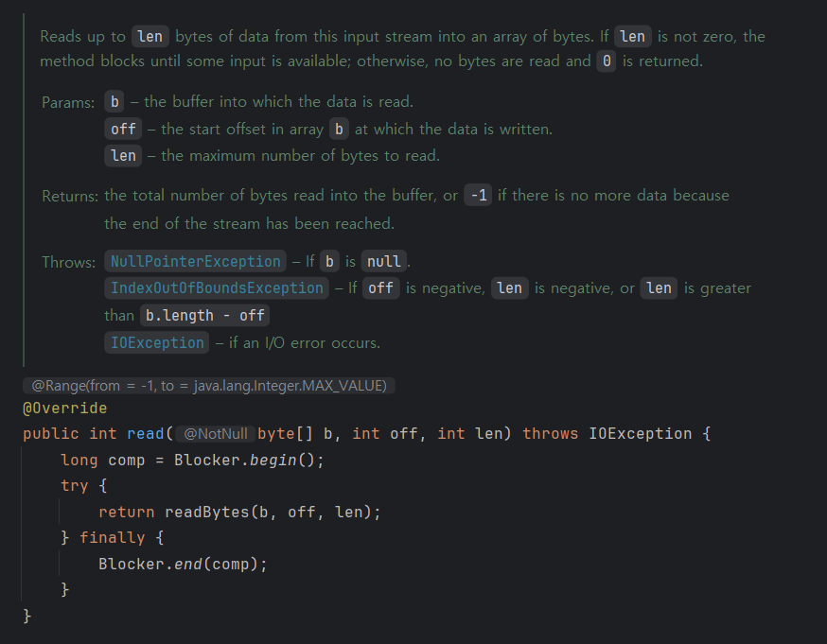Click the @NotNull inlay hint before byte[]
The width and height of the screenshot is (827, 644).
215,434
